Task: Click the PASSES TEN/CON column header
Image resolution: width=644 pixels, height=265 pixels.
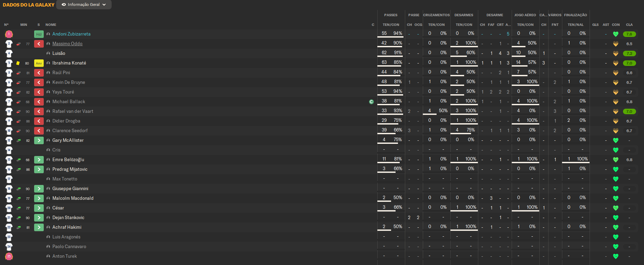Action: (391, 24)
